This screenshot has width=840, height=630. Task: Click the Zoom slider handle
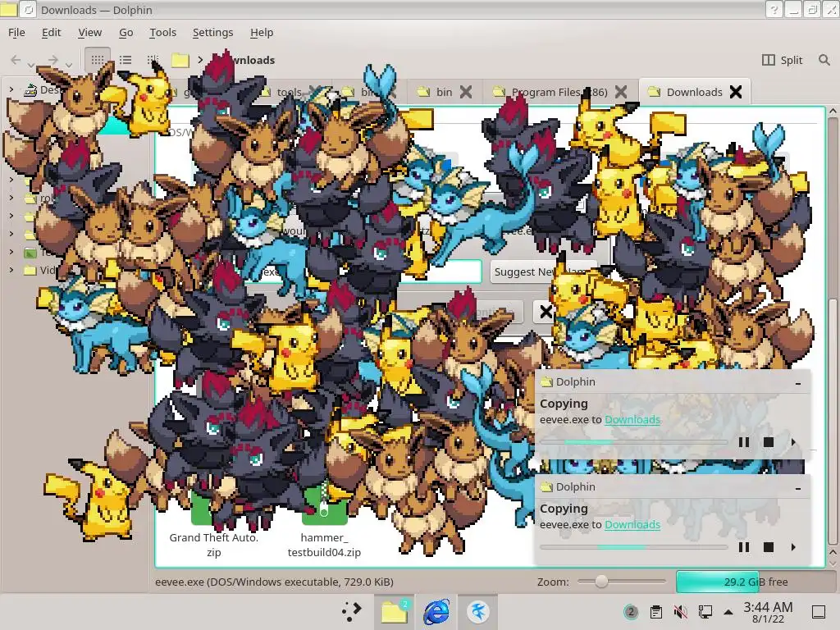click(x=601, y=582)
